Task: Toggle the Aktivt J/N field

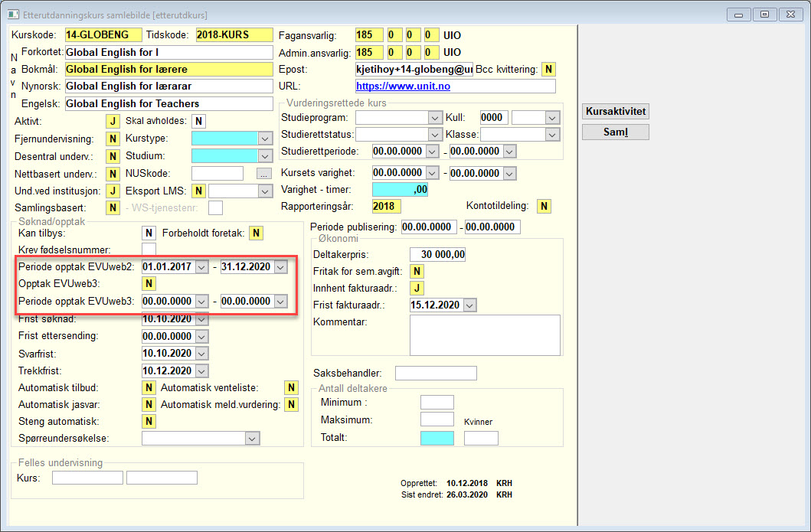Action: tap(113, 122)
